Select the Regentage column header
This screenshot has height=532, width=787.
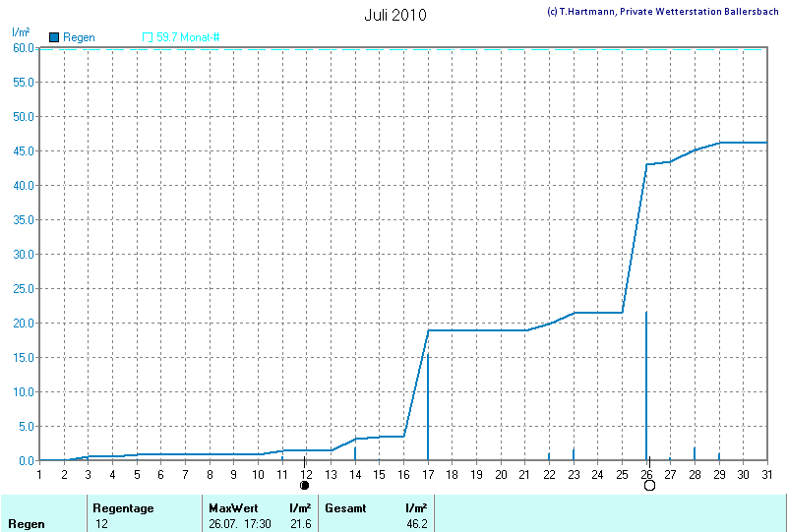[x=125, y=508]
